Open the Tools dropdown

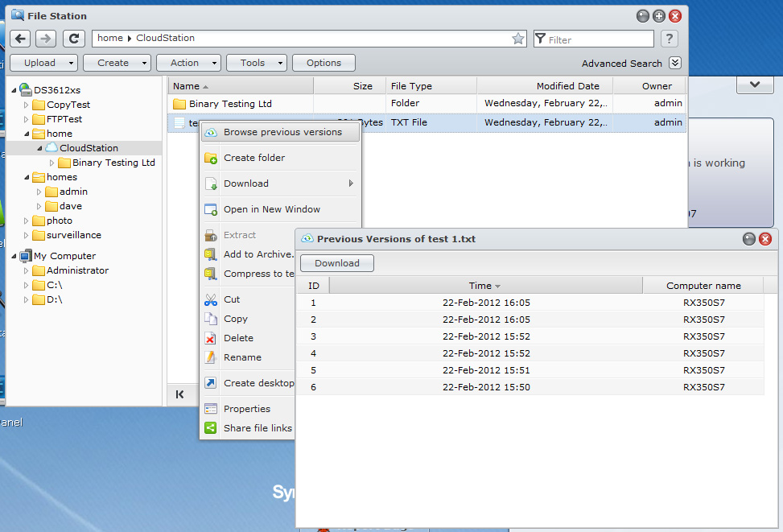pos(256,63)
